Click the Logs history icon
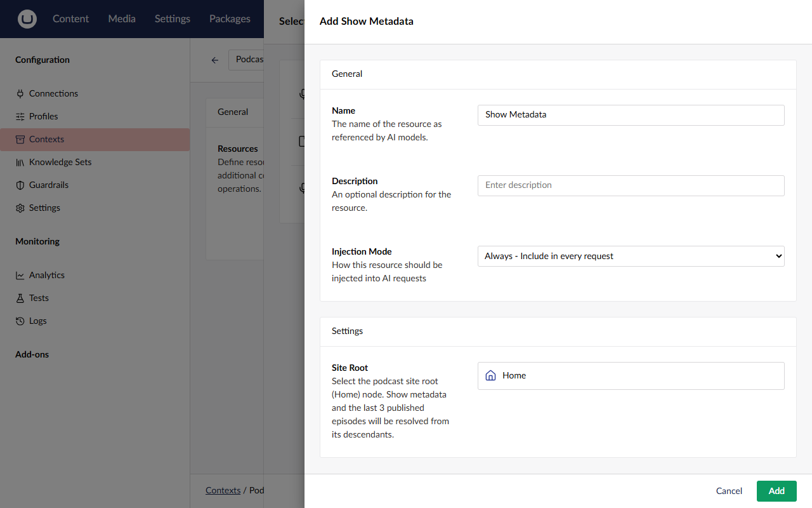 pos(20,321)
